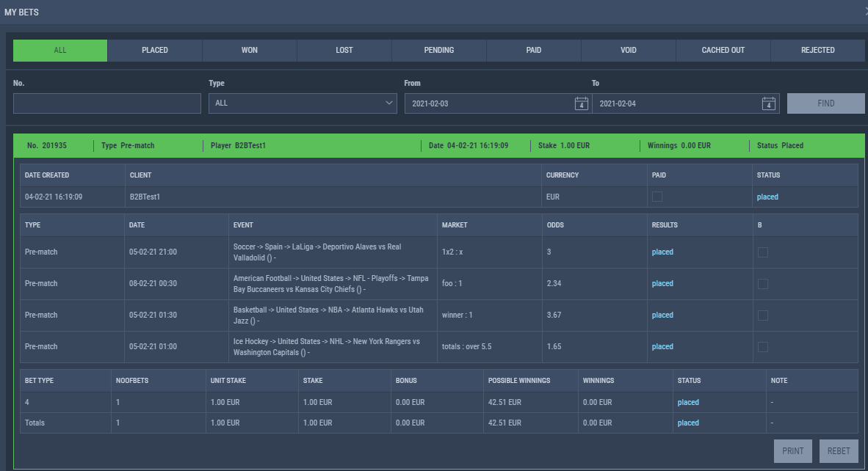Click the To date field 2021-02-04
This screenshot has width=868, height=471.
tap(686, 103)
